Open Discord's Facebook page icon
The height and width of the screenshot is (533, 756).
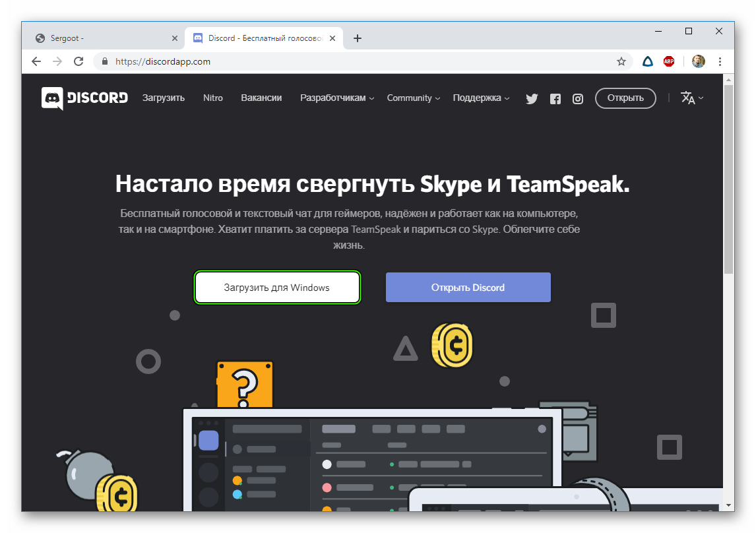(555, 99)
